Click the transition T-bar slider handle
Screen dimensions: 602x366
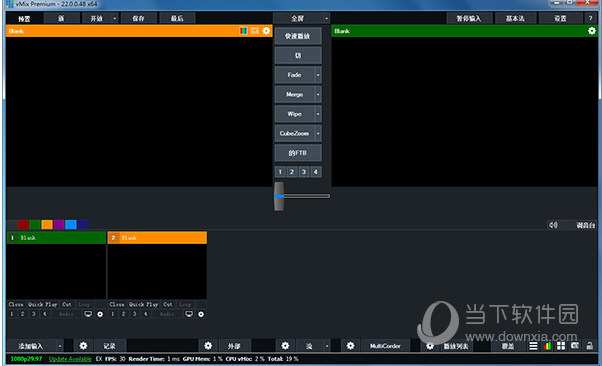coord(279,196)
